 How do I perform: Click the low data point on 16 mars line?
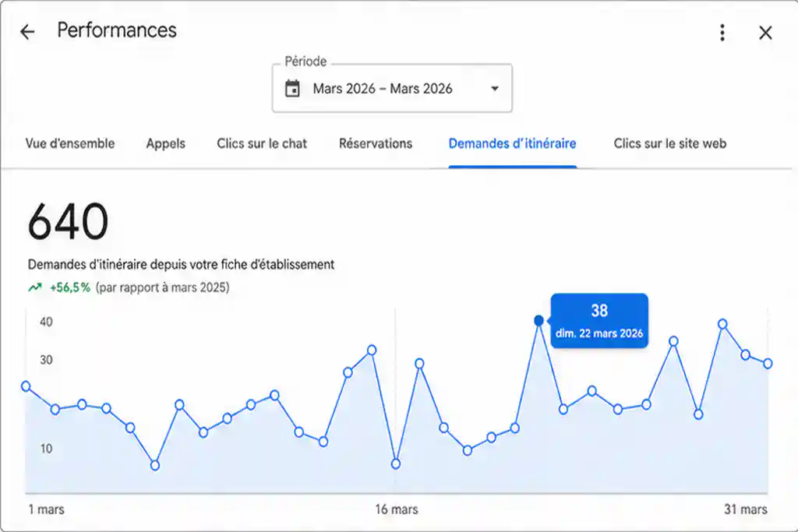point(395,464)
